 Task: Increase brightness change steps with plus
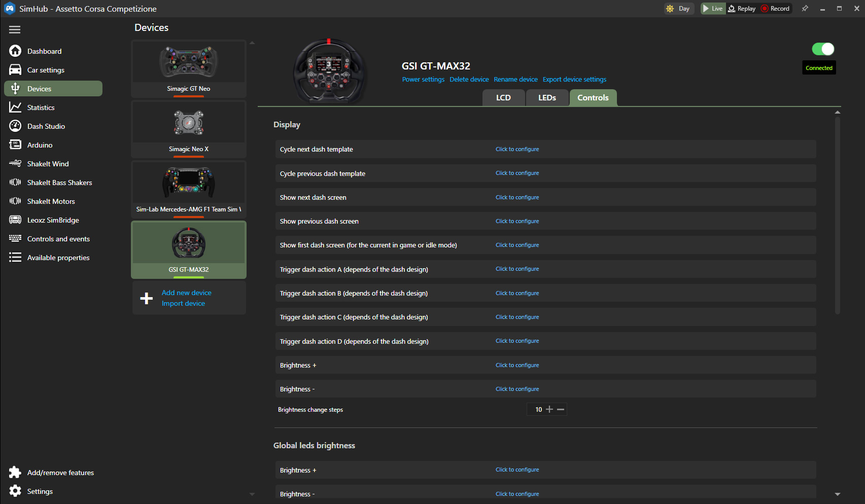(549, 409)
